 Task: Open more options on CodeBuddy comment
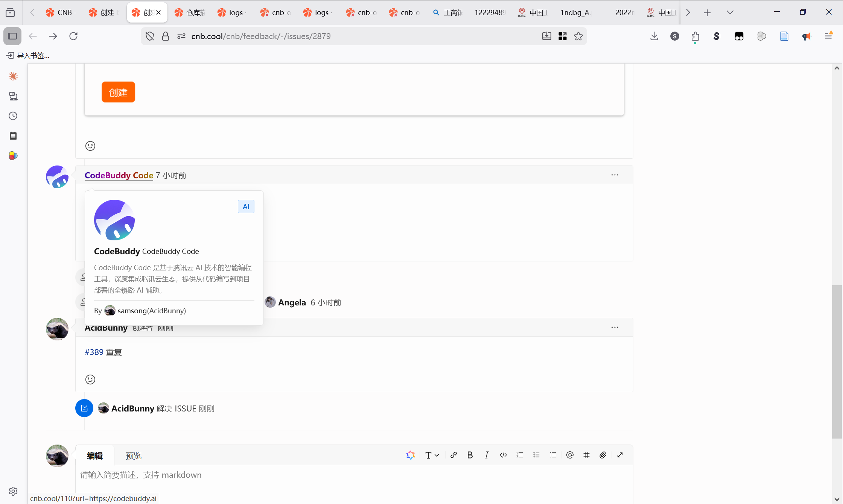pyautogui.click(x=615, y=175)
